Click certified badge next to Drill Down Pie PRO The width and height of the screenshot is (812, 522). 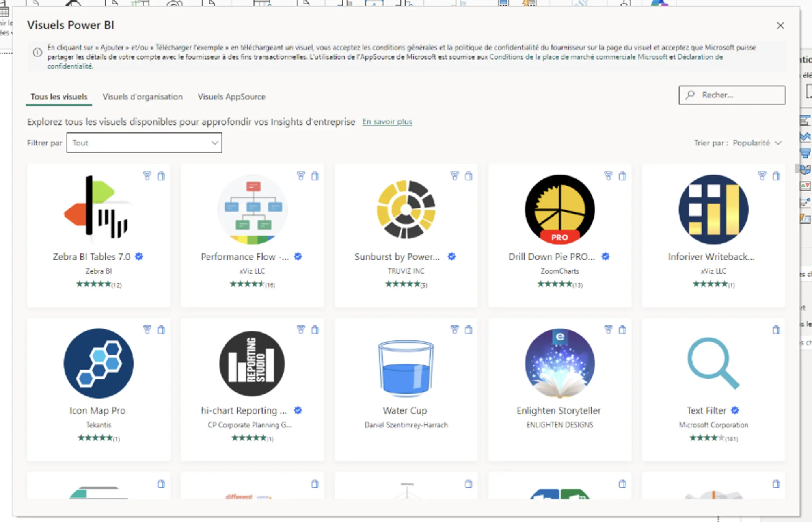tap(605, 256)
